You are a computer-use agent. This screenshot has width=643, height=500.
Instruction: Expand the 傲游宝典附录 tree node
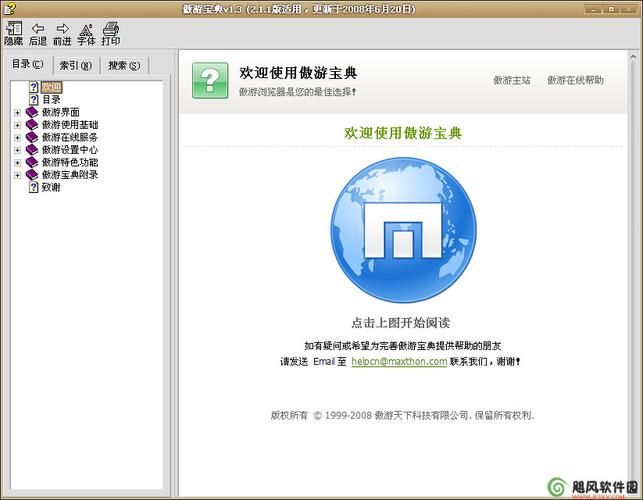click(x=17, y=175)
